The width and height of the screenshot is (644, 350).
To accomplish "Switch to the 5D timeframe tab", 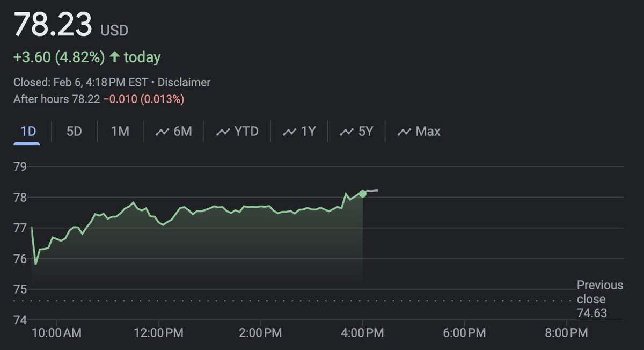I will (74, 130).
